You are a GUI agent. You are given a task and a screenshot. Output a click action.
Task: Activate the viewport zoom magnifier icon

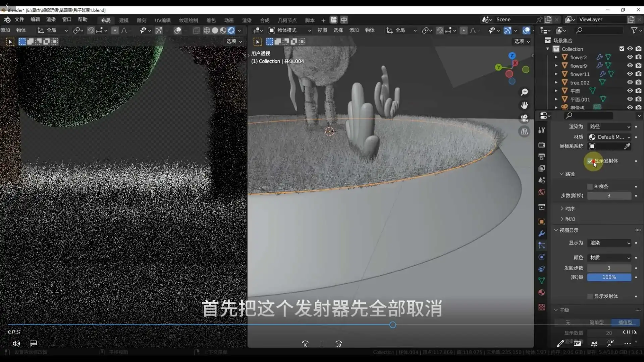click(525, 92)
